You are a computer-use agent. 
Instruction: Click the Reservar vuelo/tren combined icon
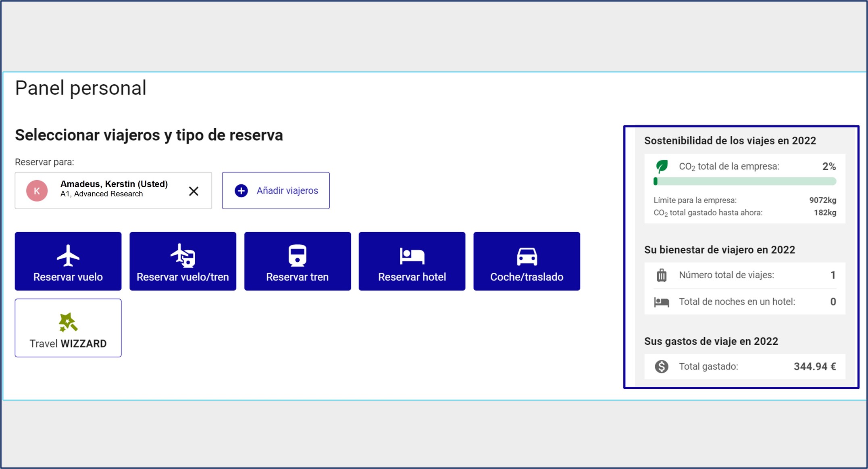point(183,255)
